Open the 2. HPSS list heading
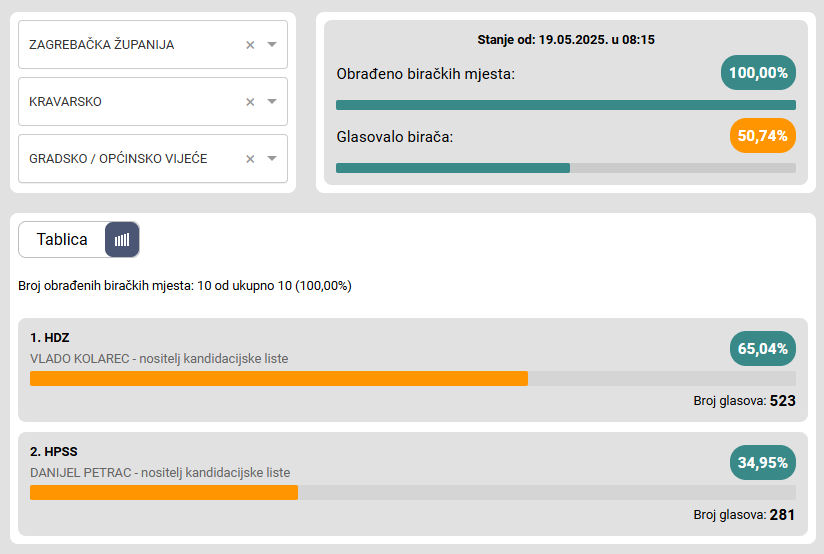Screen dimensions: 824x554 54,452
